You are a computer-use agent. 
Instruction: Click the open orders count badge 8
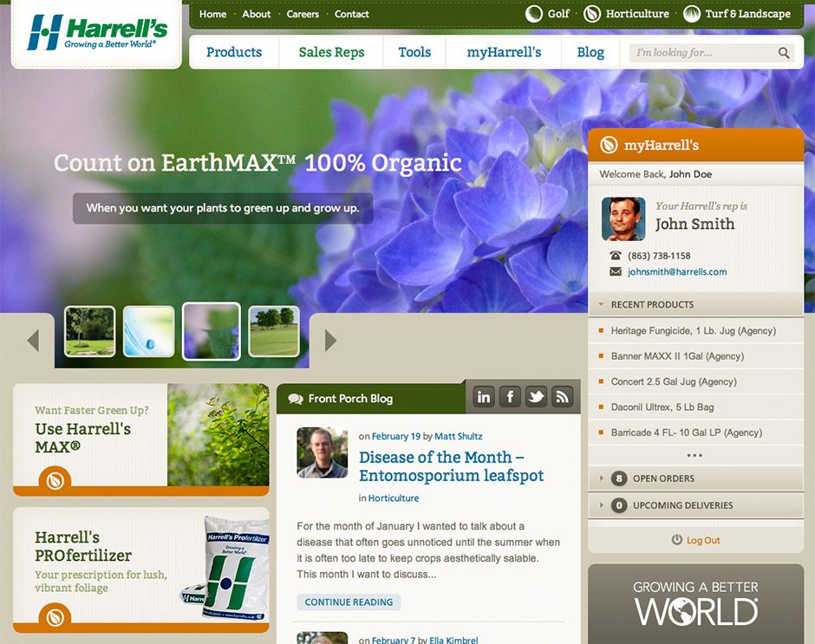[x=618, y=478]
